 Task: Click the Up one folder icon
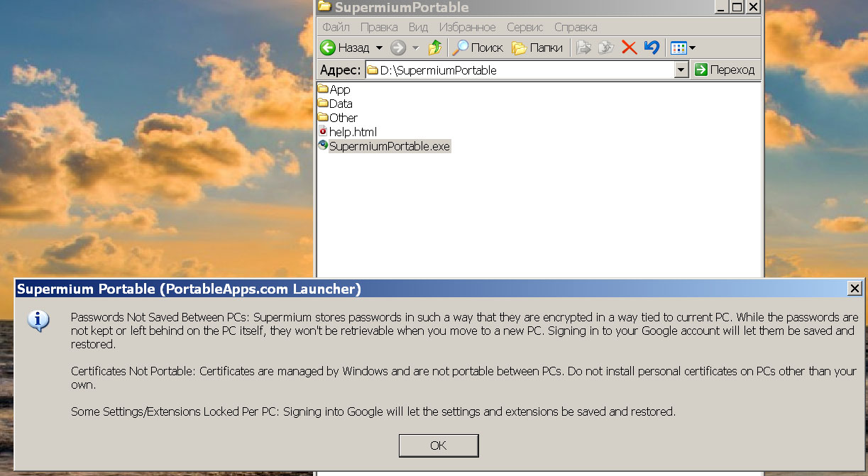click(434, 48)
